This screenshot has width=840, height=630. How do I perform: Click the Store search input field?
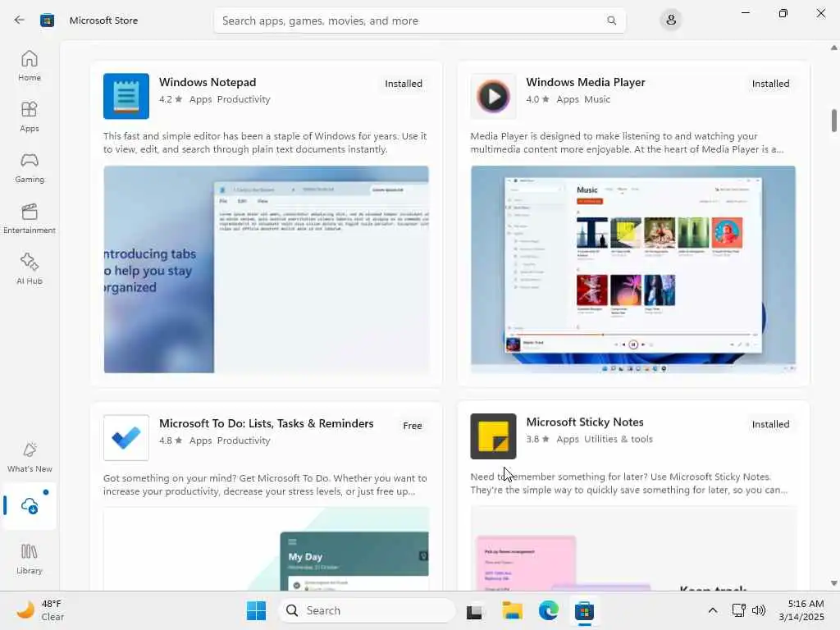click(x=419, y=21)
